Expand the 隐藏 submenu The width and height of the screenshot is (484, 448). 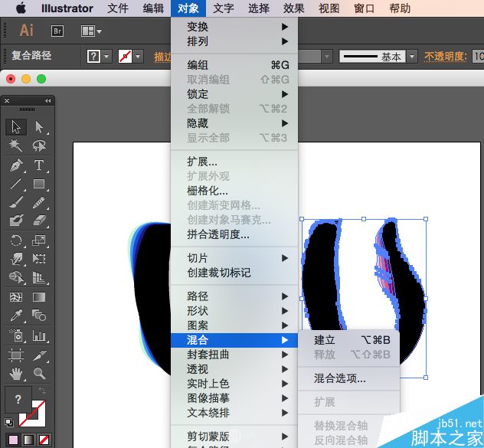(x=234, y=123)
